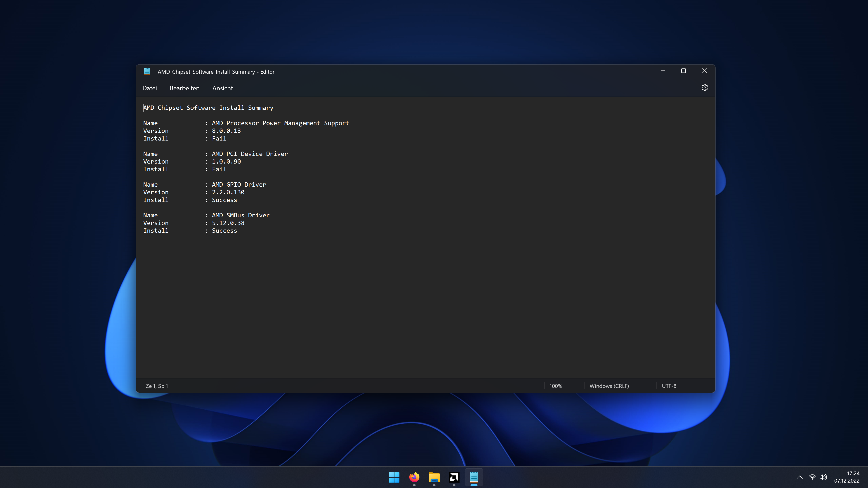The height and width of the screenshot is (488, 868).
Task: Click the Notepad taskbar icon
Action: coord(474,477)
